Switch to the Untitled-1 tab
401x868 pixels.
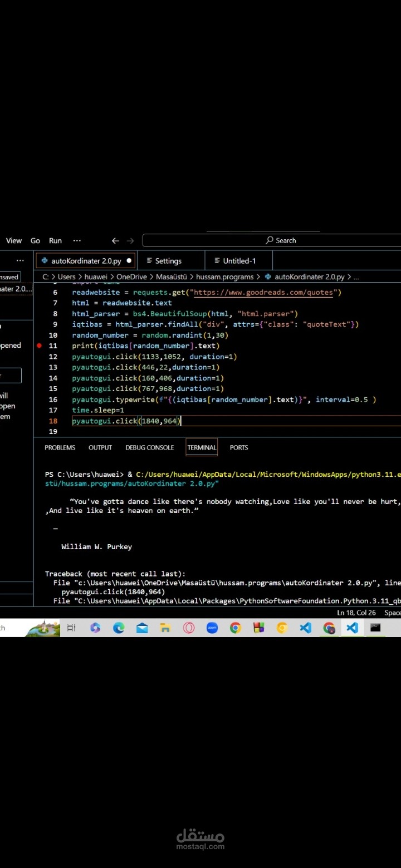coord(239,260)
